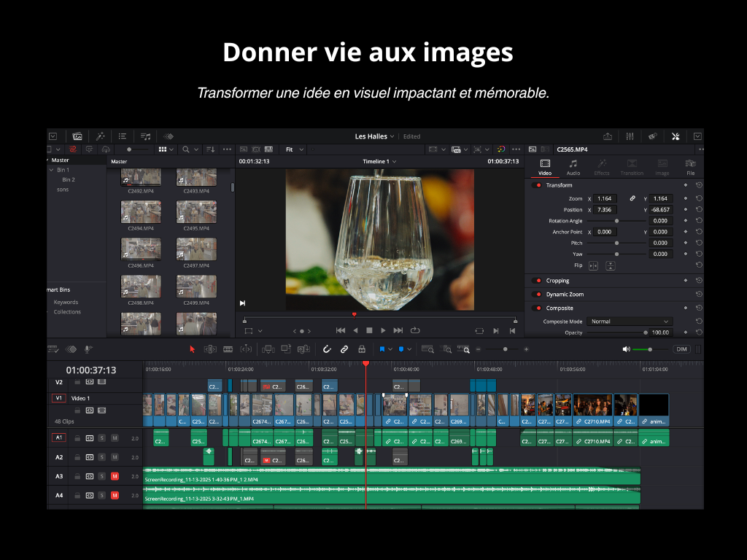
Task: Open the Edit Index list icon
Action: pos(123,136)
